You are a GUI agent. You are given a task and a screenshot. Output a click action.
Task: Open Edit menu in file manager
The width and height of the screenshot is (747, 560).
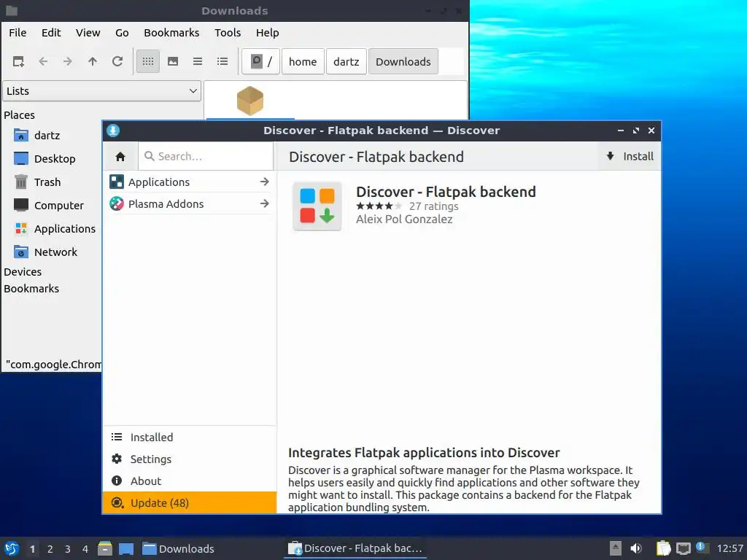click(x=51, y=33)
